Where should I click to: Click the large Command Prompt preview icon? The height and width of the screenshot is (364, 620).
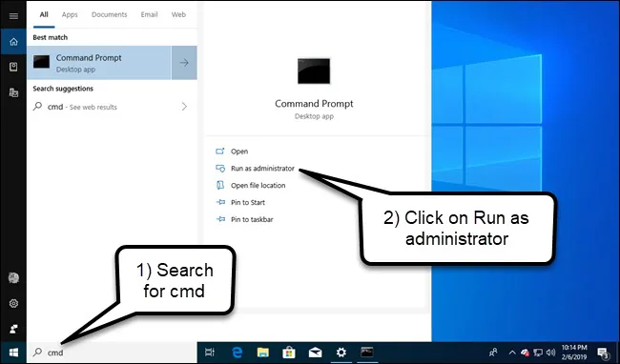coord(314,71)
